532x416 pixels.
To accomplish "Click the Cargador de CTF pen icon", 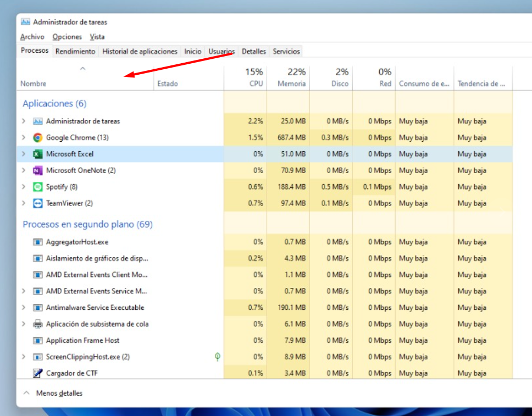I will pos(38,373).
